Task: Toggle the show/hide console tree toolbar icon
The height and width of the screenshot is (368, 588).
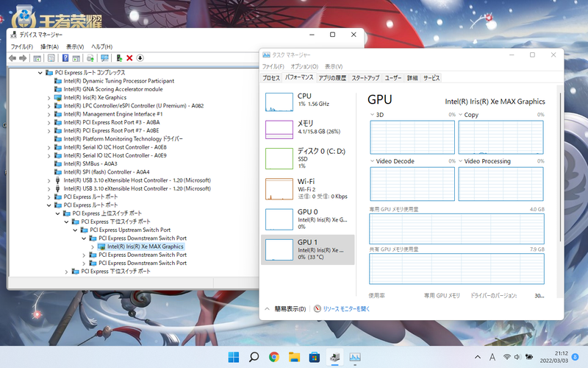Action: [x=37, y=58]
